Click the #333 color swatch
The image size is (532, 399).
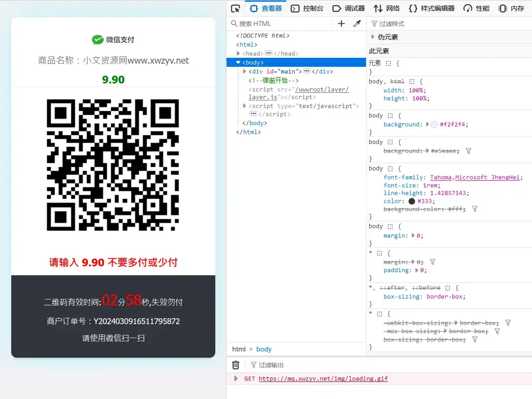[411, 201]
